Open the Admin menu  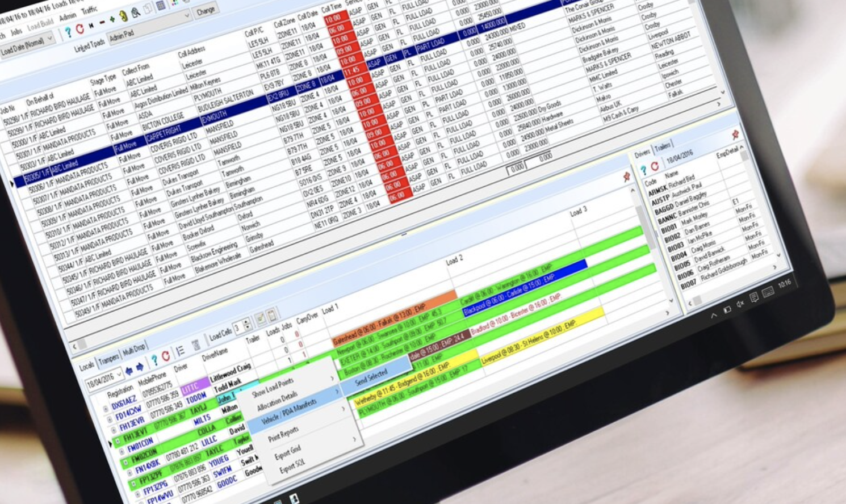pyautogui.click(x=68, y=16)
